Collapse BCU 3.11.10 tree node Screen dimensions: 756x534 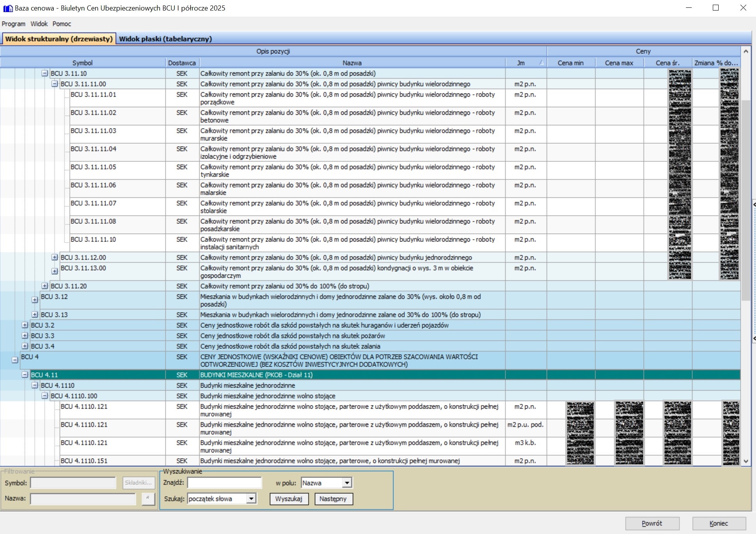(45, 73)
